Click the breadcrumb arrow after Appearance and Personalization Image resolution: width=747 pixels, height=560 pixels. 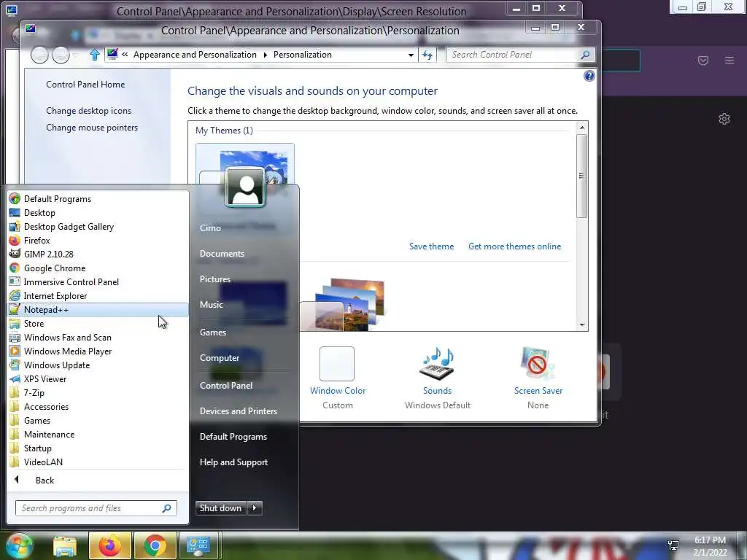pyautogui.click(x=266, y=55)
